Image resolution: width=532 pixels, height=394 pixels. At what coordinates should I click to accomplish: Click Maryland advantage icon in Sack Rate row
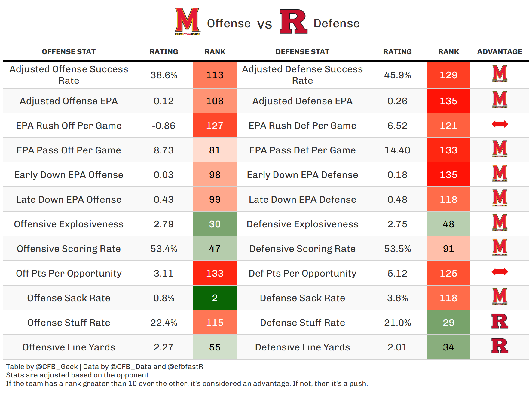tap(500, 296)
